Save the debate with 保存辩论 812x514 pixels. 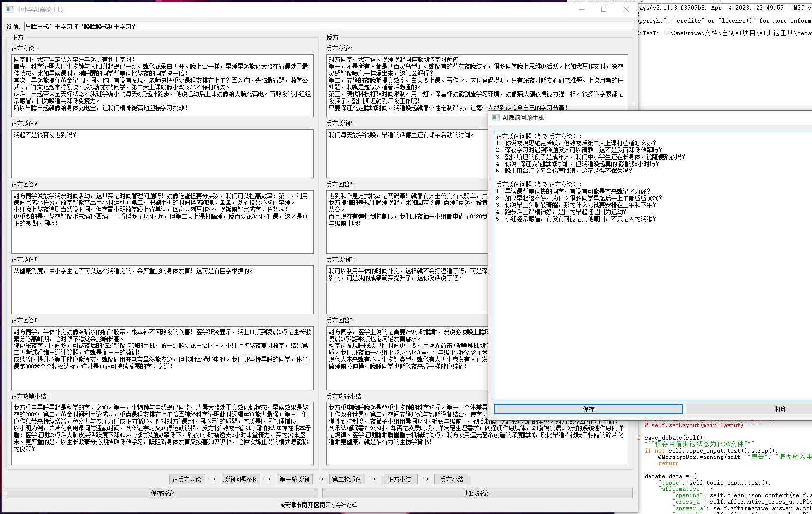tap(162, 493)
